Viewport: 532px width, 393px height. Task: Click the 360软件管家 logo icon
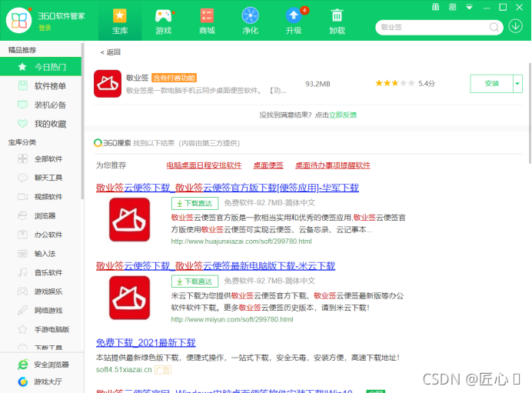[18, 20]
